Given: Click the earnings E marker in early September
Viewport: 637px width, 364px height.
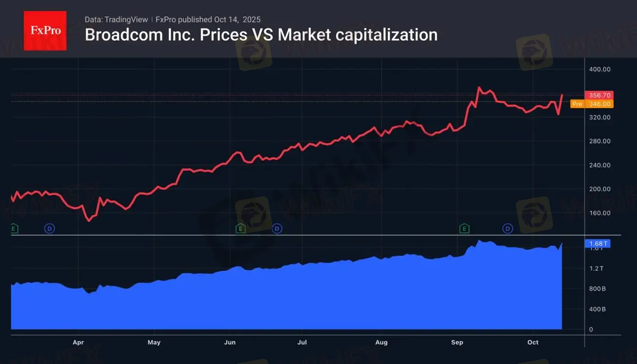Looking at the screenshot, I should 464,228.
